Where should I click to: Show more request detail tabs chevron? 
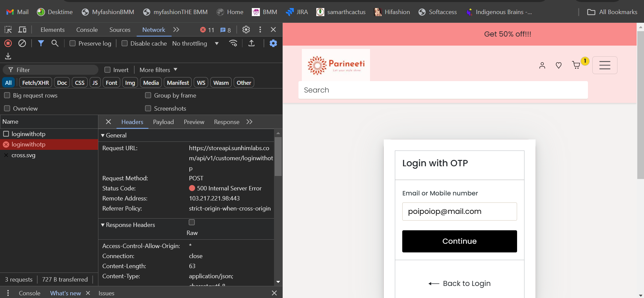(249, 122)
